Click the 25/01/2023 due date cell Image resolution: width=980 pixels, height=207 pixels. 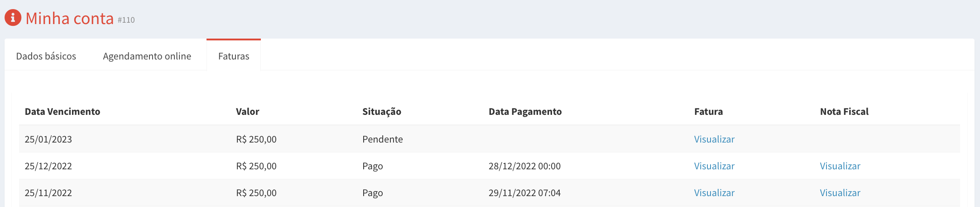pos(48,139)
